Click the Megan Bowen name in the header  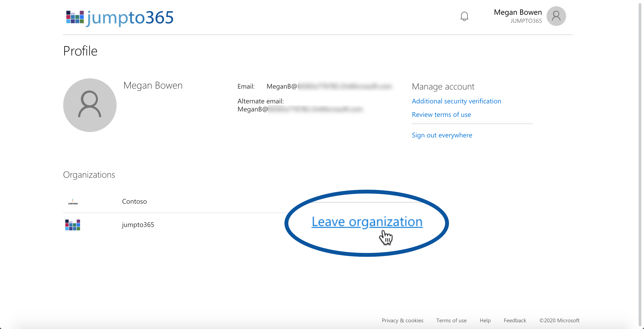point(518,12)
